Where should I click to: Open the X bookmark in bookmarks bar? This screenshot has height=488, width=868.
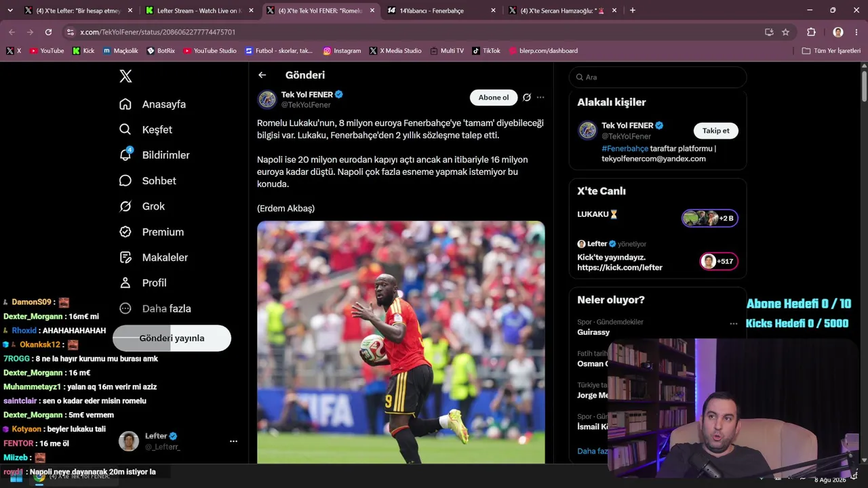pos(14,51)
